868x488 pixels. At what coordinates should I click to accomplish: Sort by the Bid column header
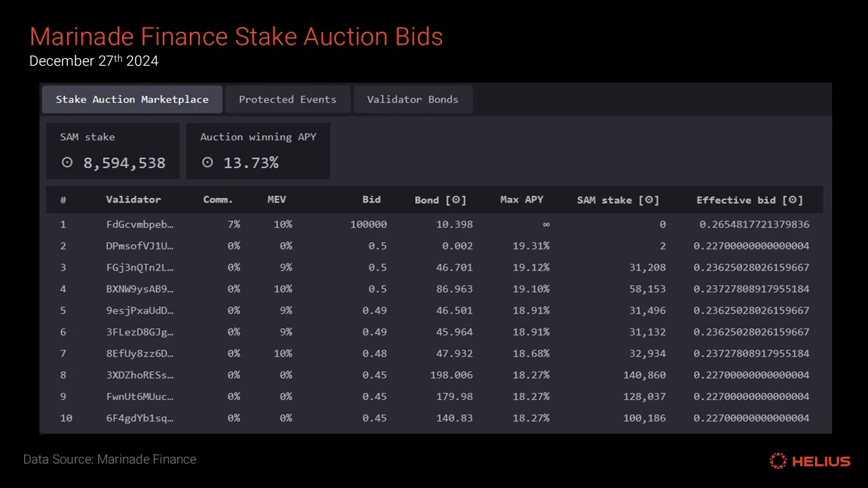372,200
